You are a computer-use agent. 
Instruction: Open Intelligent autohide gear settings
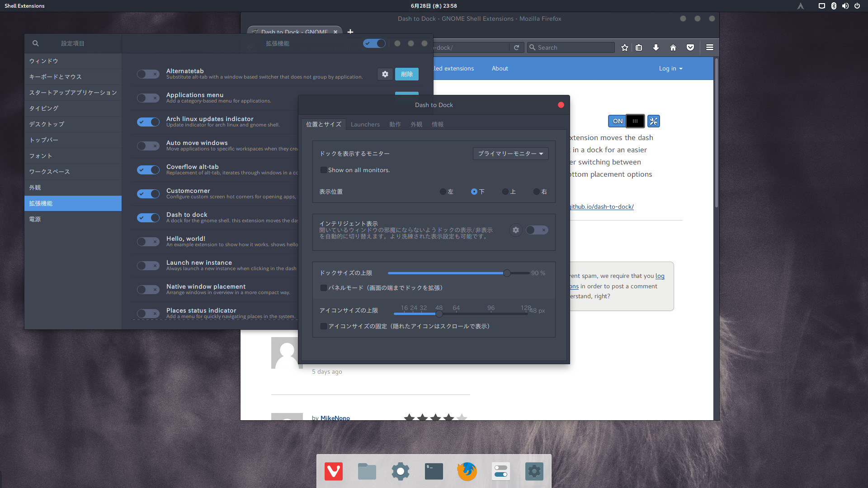click(516, 230)
